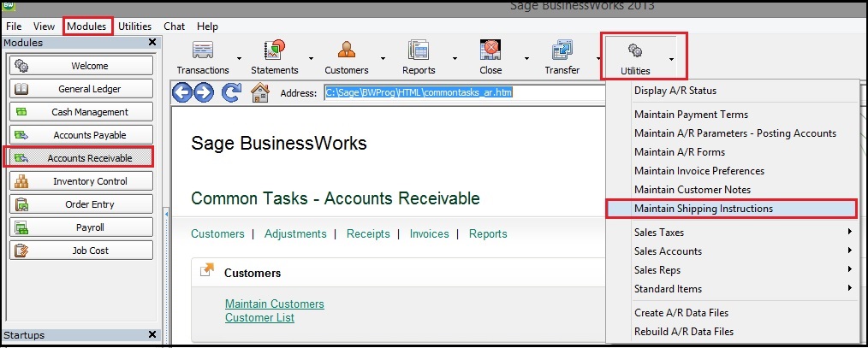Click the Customers toolbar icon
Screen dimensions: 868x348
click(x=347, y=51)
